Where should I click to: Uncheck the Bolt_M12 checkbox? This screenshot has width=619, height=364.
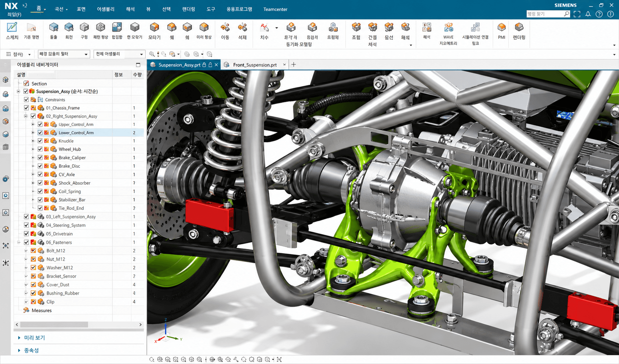(x=33, y=250)
